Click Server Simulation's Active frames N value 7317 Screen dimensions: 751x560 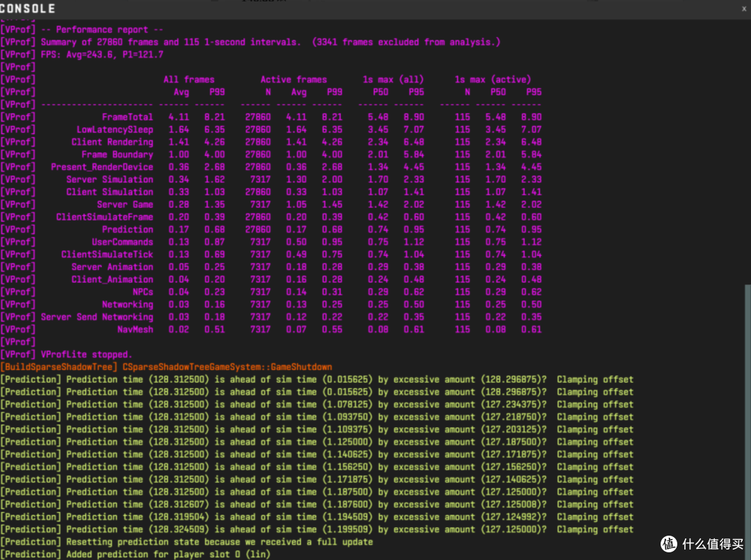point(260,179)
